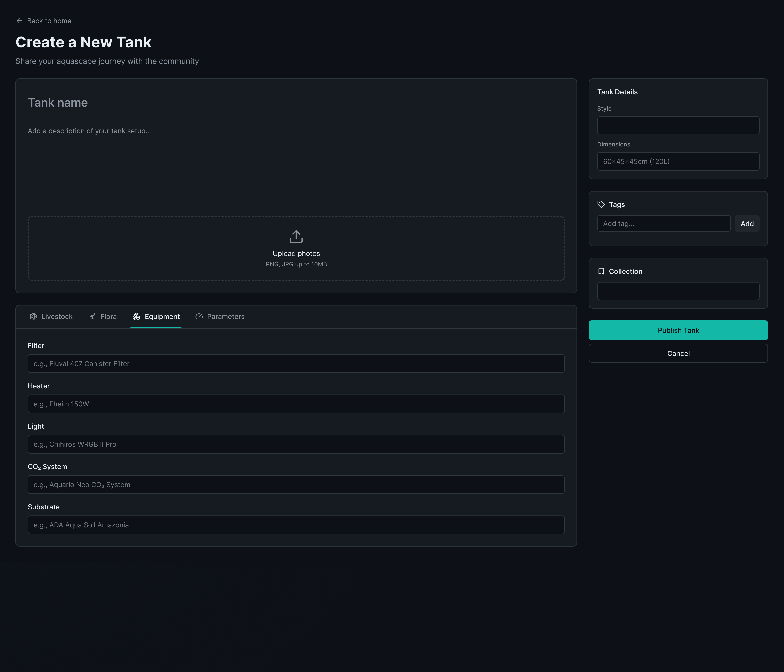
Task: Click the 'Style' field label
Action: click(x=604, y=109)
